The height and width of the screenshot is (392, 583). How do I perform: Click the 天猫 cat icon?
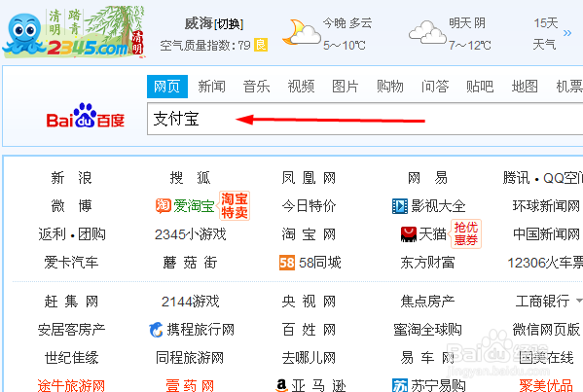tap(408, 234)
